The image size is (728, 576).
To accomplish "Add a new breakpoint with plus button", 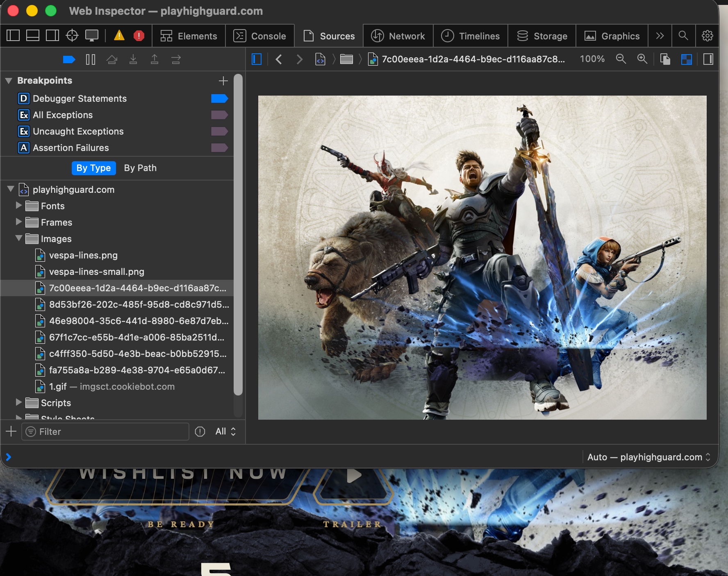I will pyautogui.click(x=223, y=81).
